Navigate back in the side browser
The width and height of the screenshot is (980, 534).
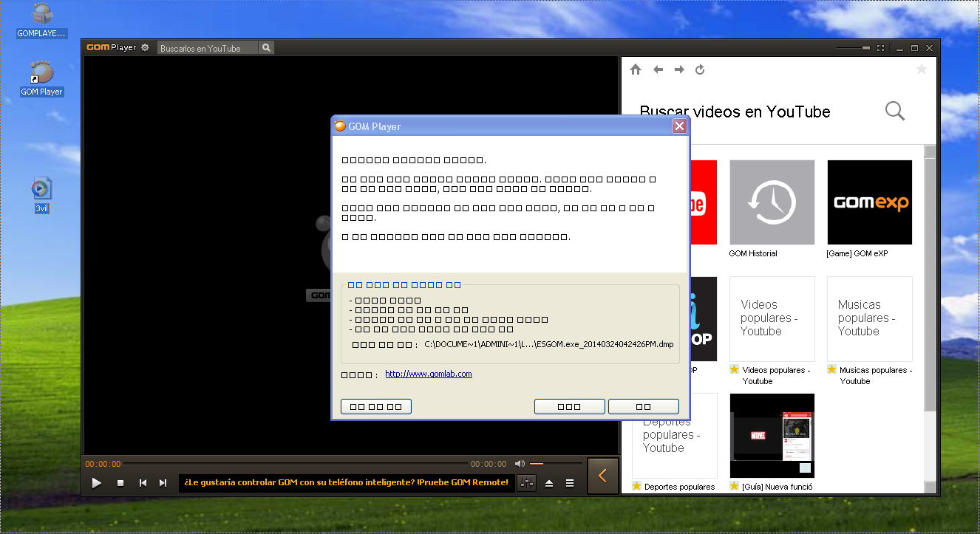point(658,69)
